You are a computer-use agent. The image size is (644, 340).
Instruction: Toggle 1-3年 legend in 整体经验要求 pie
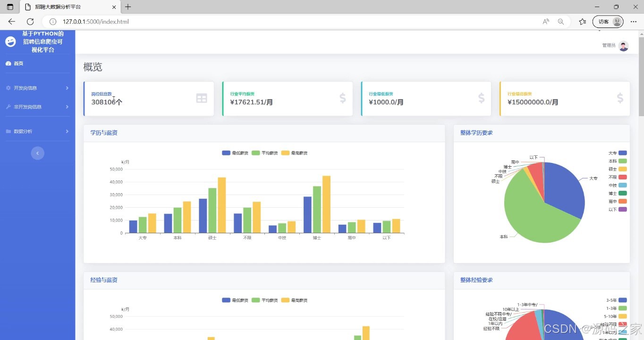click(x=617, y=308)
